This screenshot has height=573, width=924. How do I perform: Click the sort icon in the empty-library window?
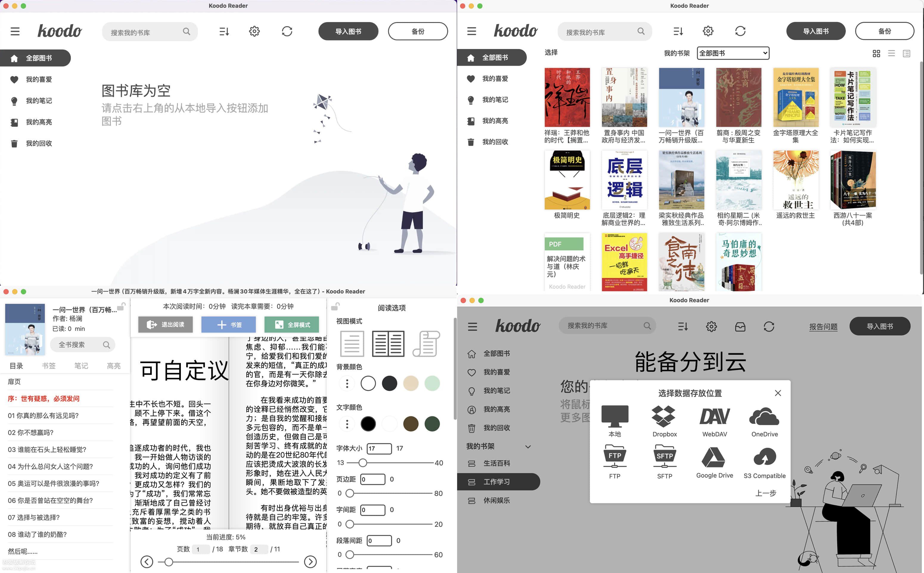click(x=224, y=31)
